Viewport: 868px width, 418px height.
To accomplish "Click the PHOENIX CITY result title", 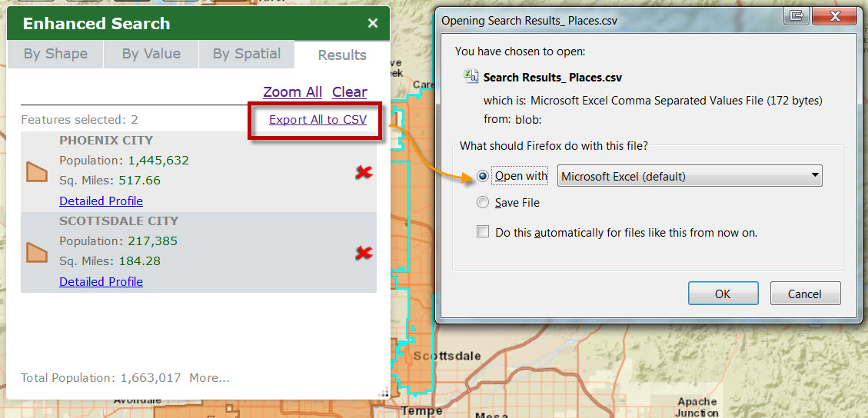I will point(106,141).
